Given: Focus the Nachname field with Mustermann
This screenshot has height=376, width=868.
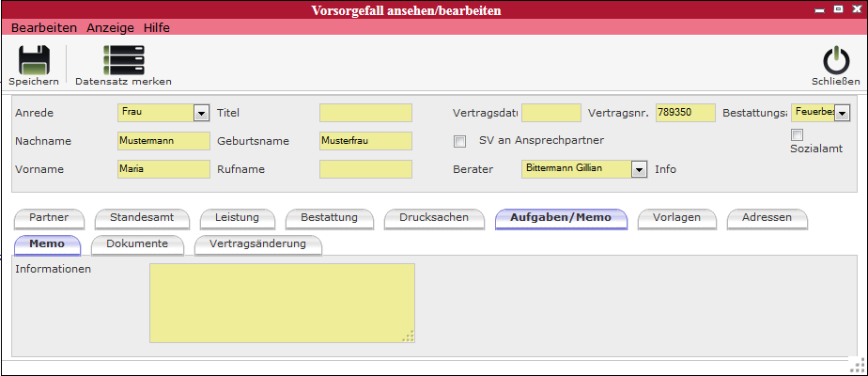Looking at the screenshot, I should click(163, 142).
